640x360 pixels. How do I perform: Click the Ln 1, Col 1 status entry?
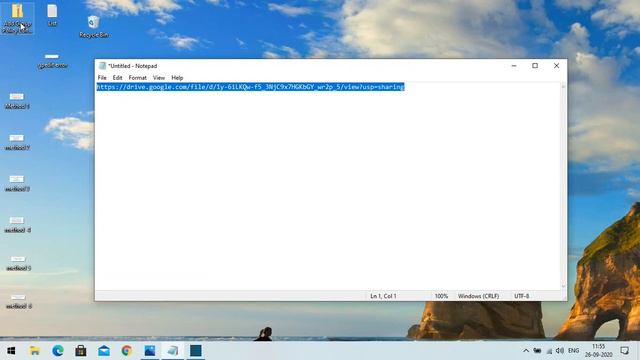(383, 296)
